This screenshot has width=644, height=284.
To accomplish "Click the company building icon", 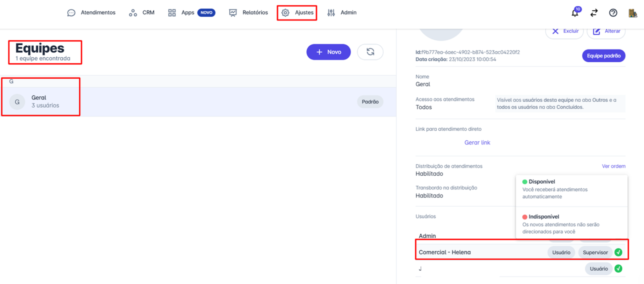I will [633, 13].
